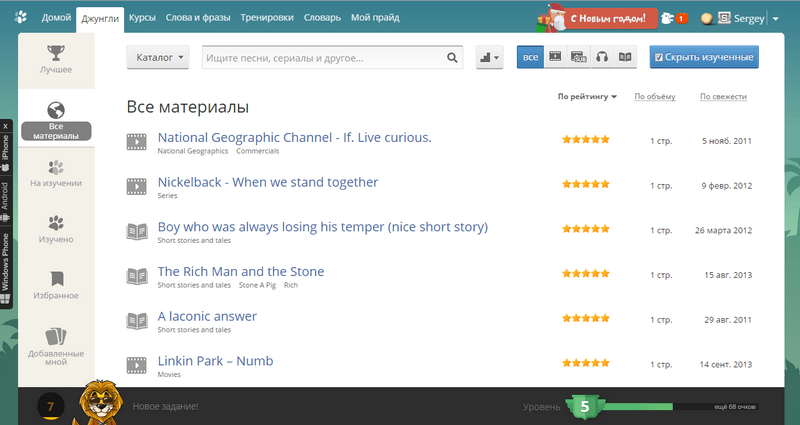Filter materials by audio headphones icon
800x425 pixels.
click(602, 57)
